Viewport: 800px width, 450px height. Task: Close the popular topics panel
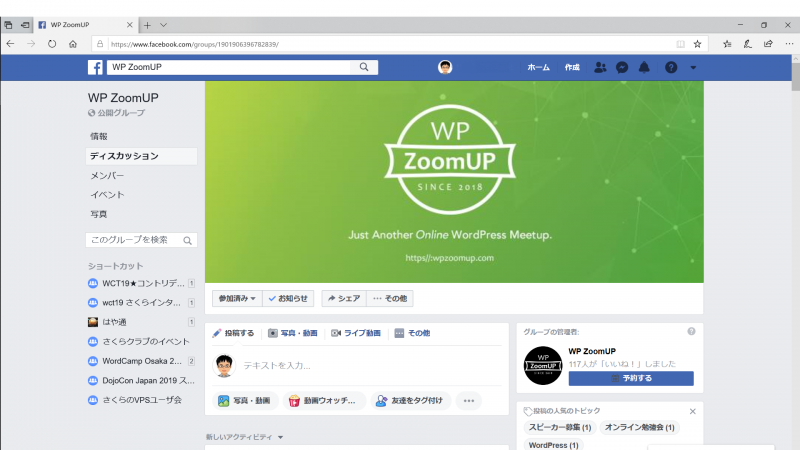click(x=692, y=411)
